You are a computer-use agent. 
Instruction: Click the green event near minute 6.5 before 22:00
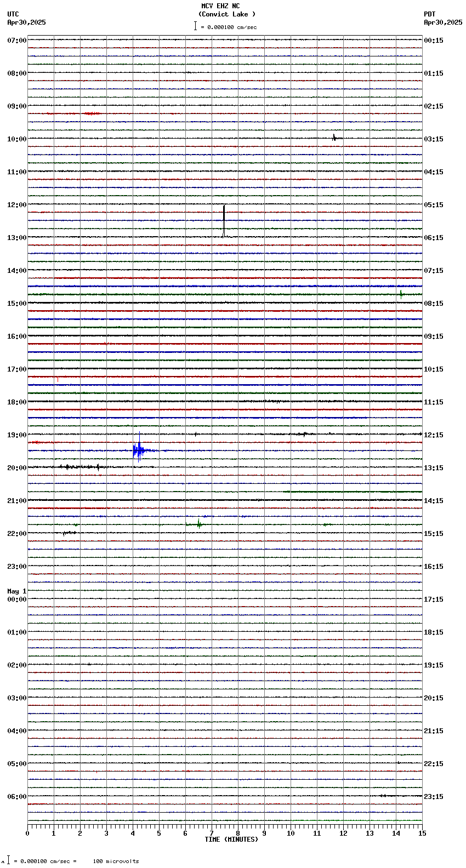tap(199, 524)
